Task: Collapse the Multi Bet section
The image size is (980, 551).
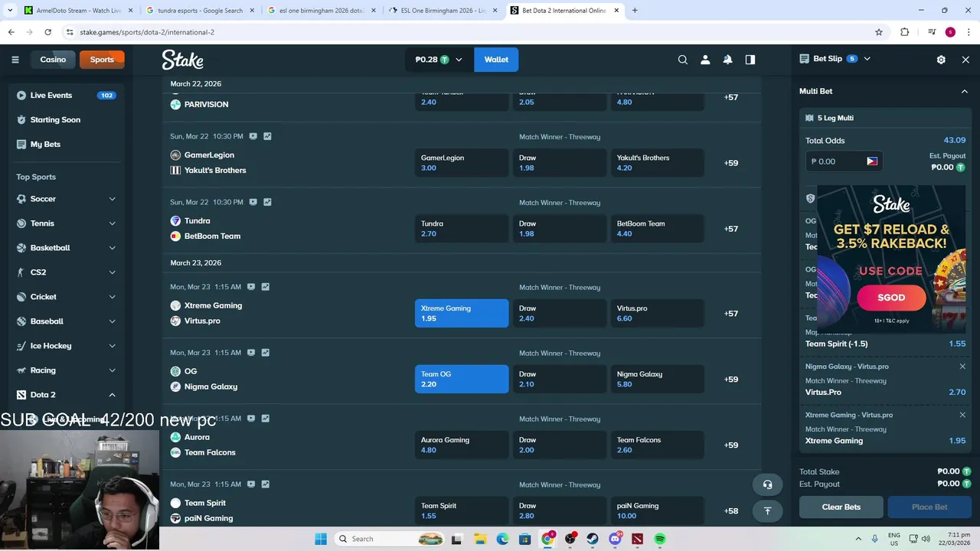Action: tap(964, 91)
